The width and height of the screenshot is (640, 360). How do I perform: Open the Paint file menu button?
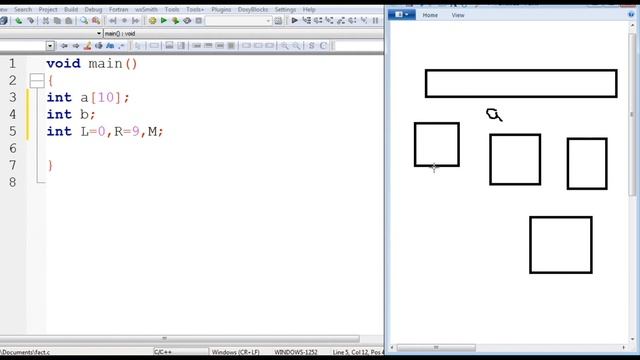402,15
